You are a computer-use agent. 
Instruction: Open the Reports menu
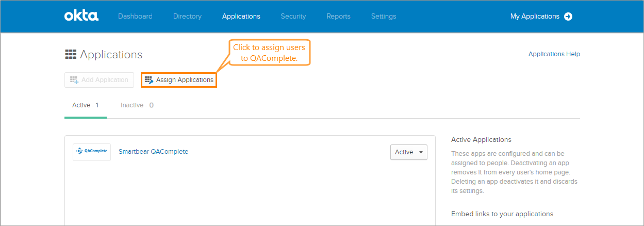click(x=338, y=17)
